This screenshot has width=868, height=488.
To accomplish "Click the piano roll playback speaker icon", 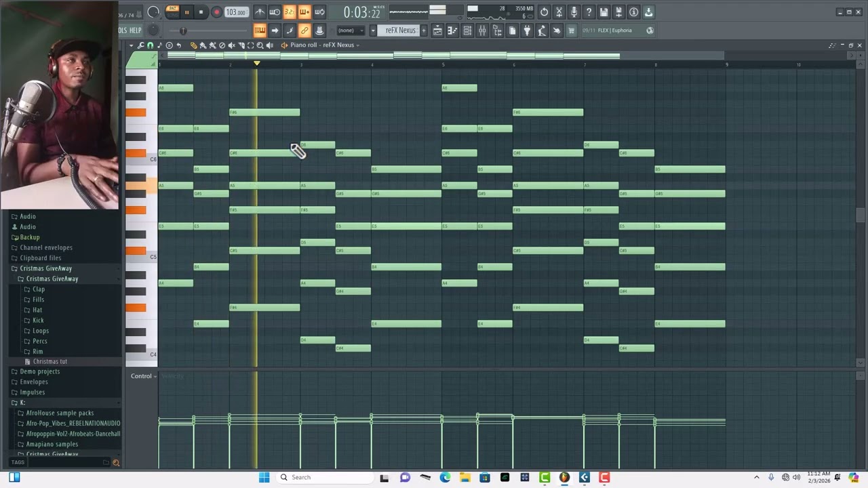I will click(269, 45).
